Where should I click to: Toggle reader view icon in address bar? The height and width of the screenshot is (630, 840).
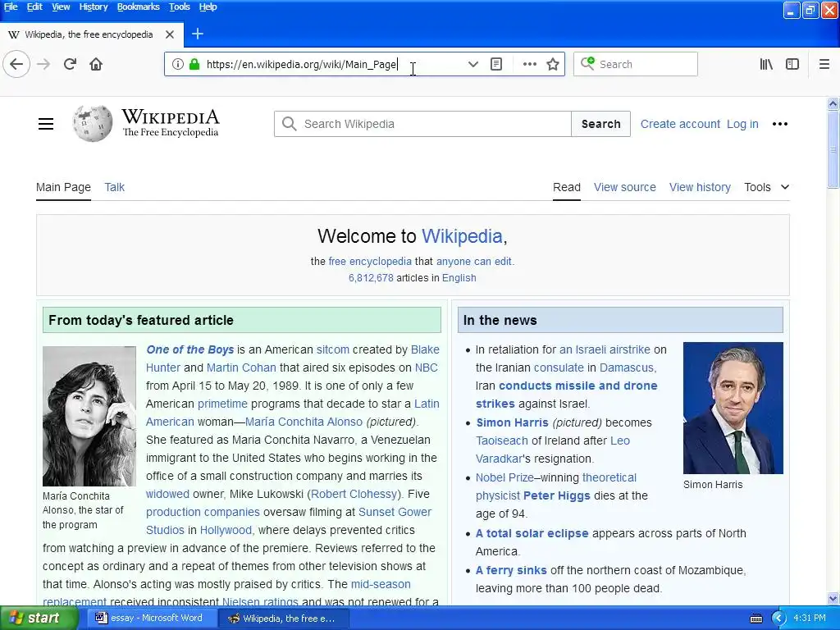coord(496,64)
